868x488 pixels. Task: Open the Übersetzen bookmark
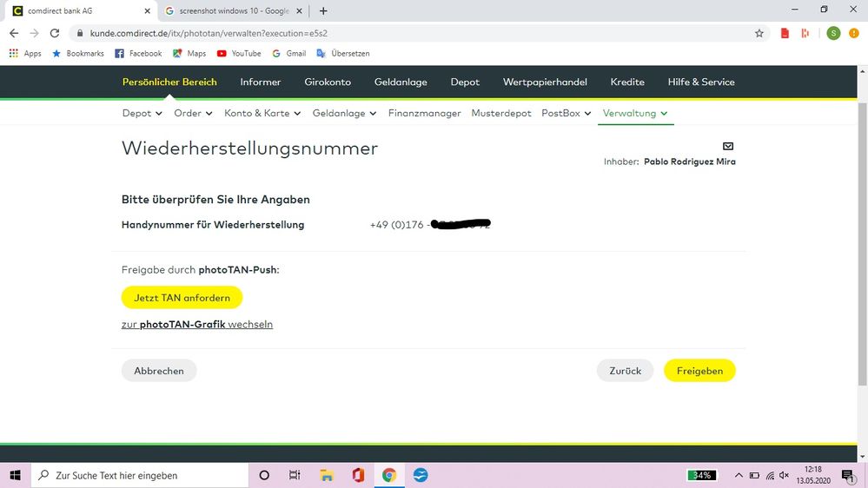click(343, 53)
